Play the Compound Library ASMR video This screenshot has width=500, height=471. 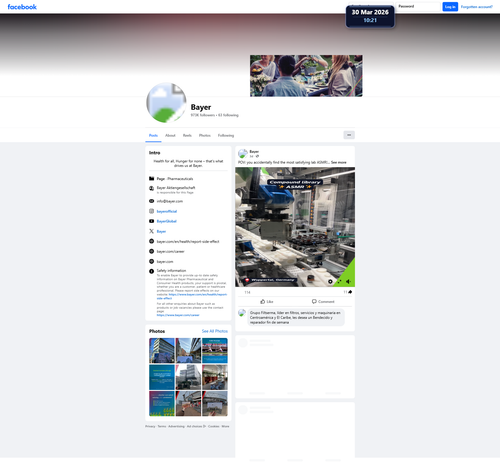tap(295, 227)
